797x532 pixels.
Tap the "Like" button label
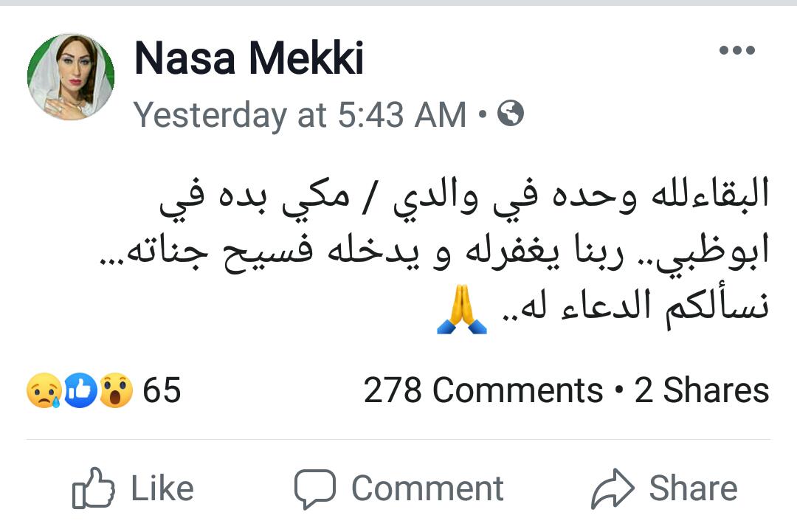(x=162, y=488)
